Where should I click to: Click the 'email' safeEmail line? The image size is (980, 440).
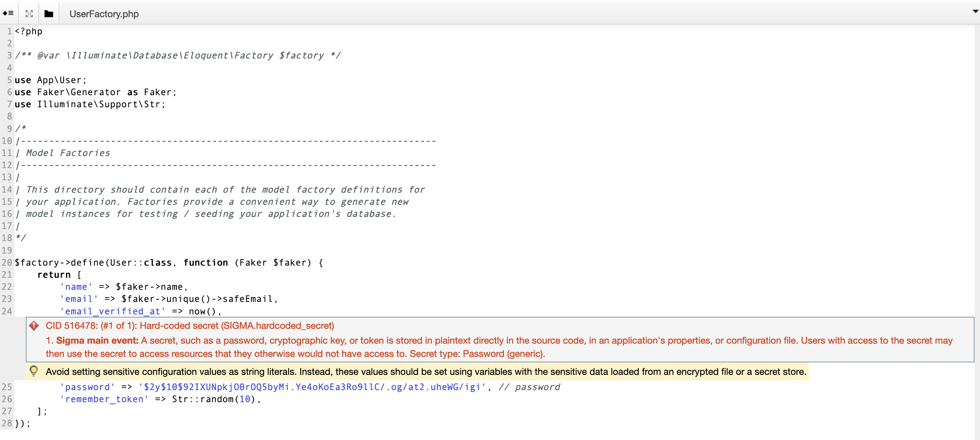pyautogui.click(x=169, y=299)
